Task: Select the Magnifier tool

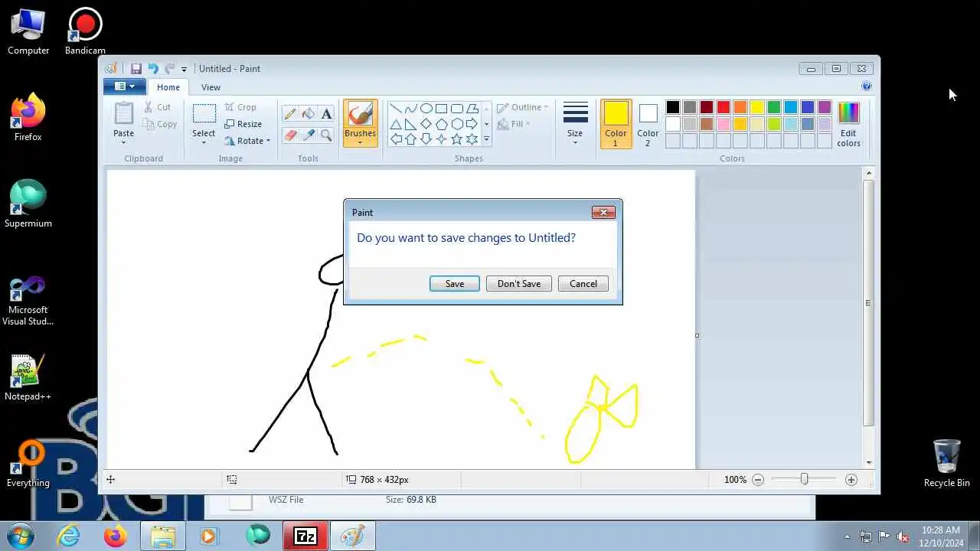Action: (x=327, y=135)
